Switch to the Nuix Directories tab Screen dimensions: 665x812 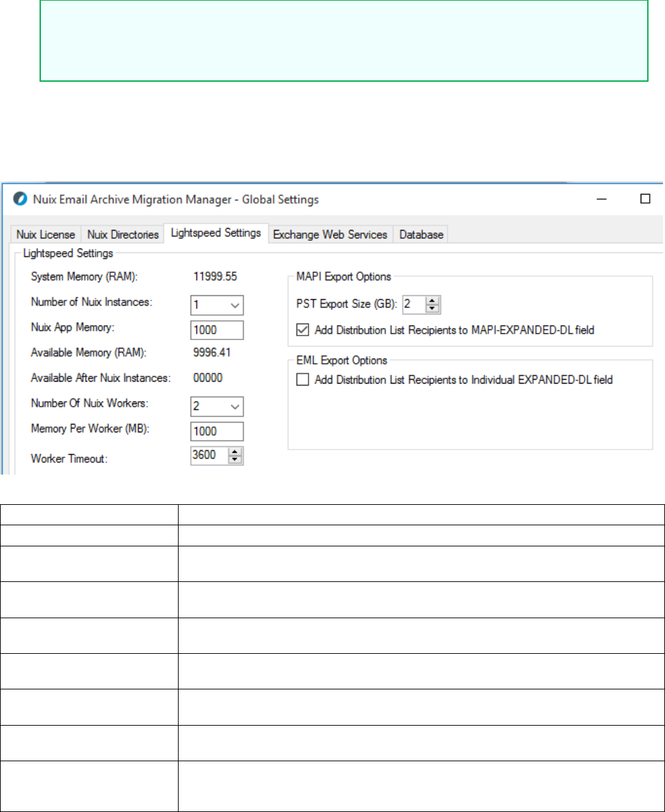[123, 235]
